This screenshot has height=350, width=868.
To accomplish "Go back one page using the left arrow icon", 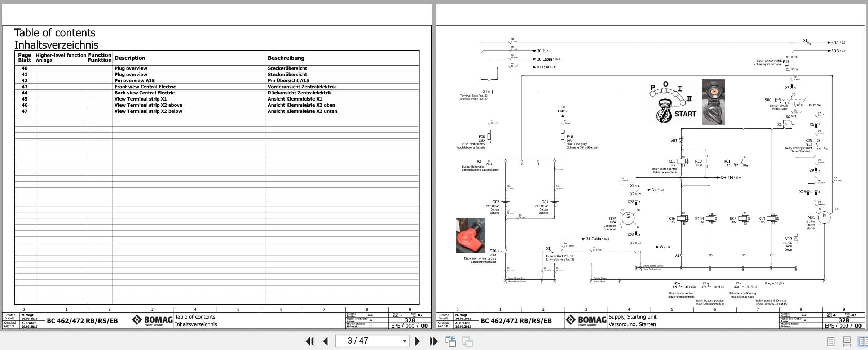I will 326,341.
